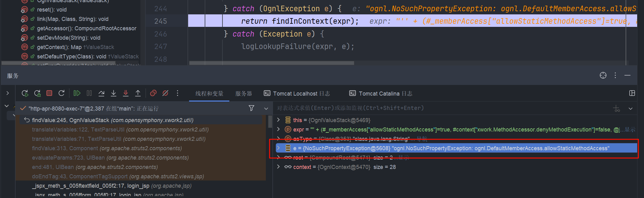Open 服务 panel options menu
The width and height of the screenshot is (644, 198).
click(x=615, y=75)
